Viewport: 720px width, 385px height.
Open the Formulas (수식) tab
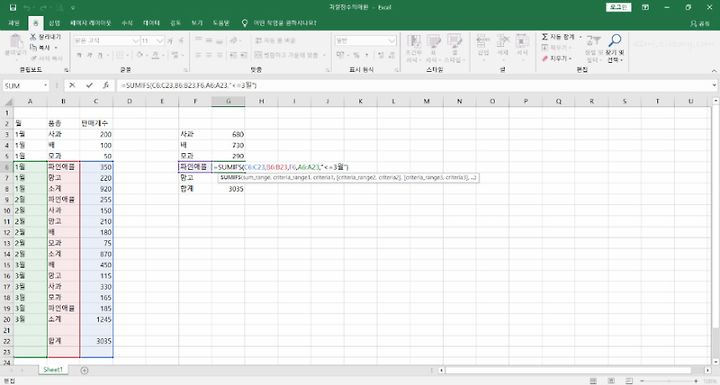(127, 23)
